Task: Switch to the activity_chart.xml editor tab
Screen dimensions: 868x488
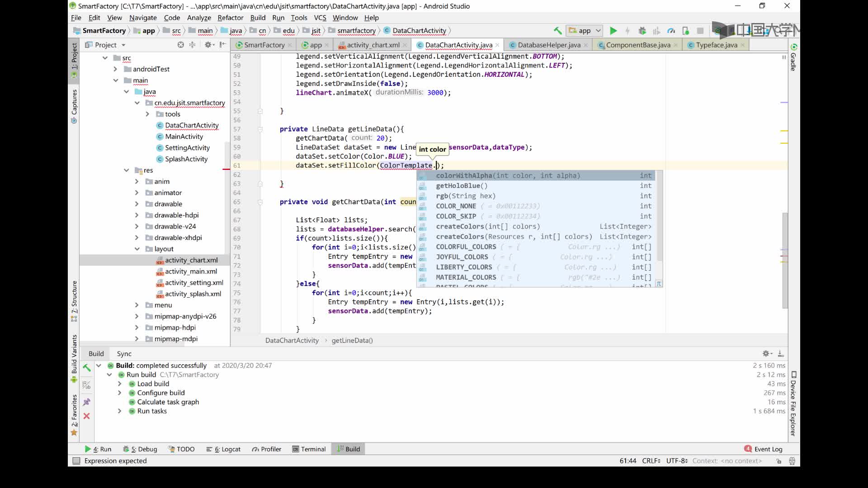Action: 373,45
